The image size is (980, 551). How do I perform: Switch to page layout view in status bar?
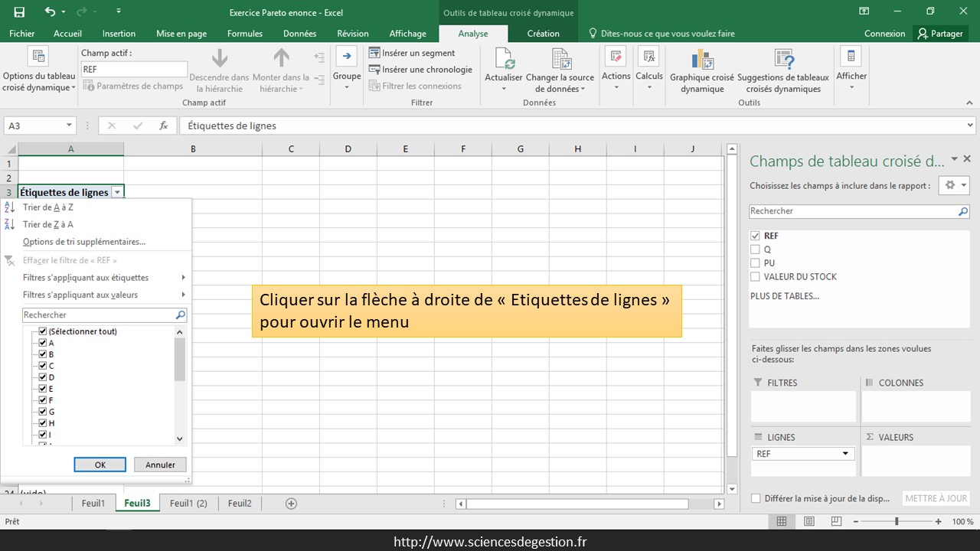(x=808, y=521)
